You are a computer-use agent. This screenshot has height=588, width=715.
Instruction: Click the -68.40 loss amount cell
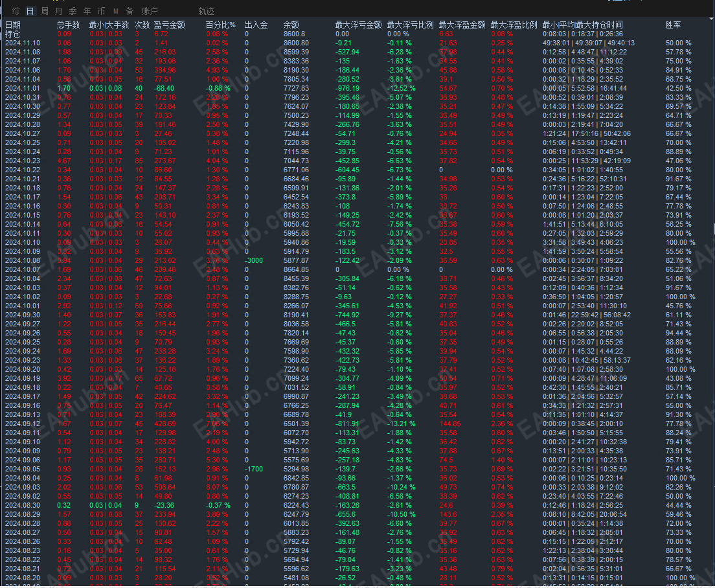click(x=164, y=89)
